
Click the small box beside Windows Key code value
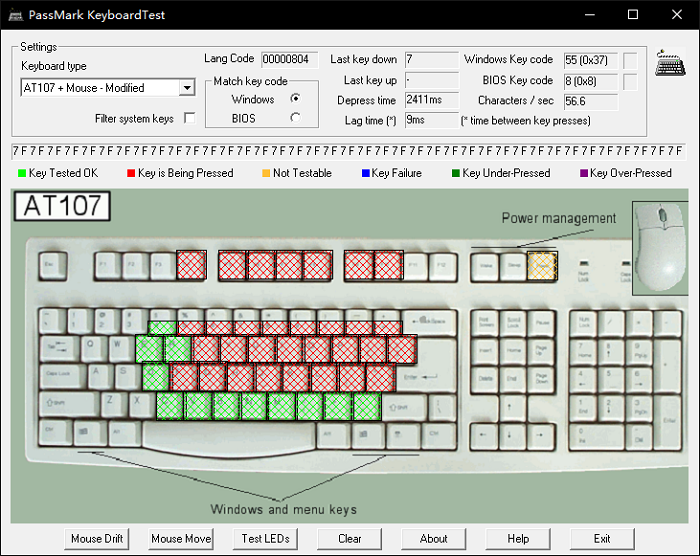pos(630,61)
